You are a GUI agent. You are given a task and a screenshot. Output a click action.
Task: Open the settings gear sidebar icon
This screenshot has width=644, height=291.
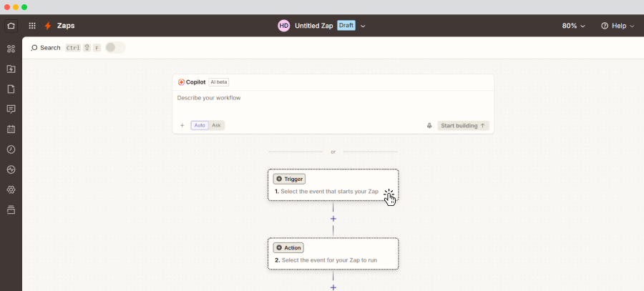11,189
